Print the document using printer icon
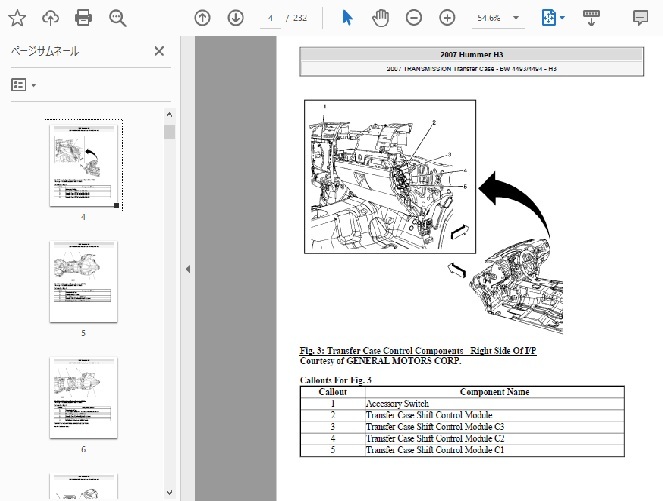Screen dimensions: 663x501 [83, 18]
